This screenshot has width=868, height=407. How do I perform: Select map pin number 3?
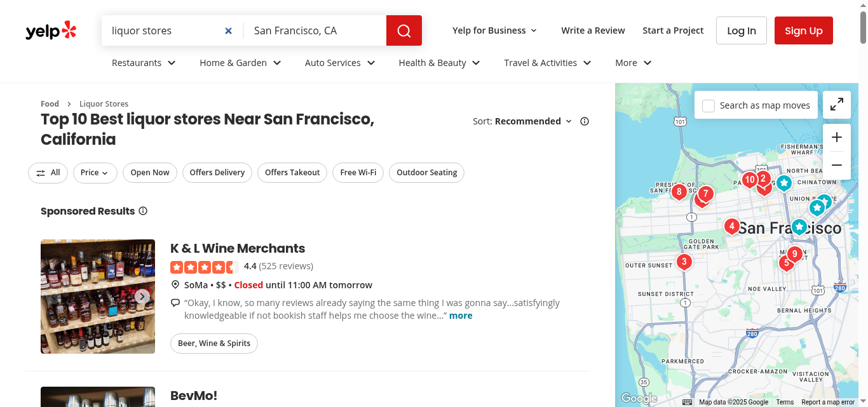pos(684,262)
